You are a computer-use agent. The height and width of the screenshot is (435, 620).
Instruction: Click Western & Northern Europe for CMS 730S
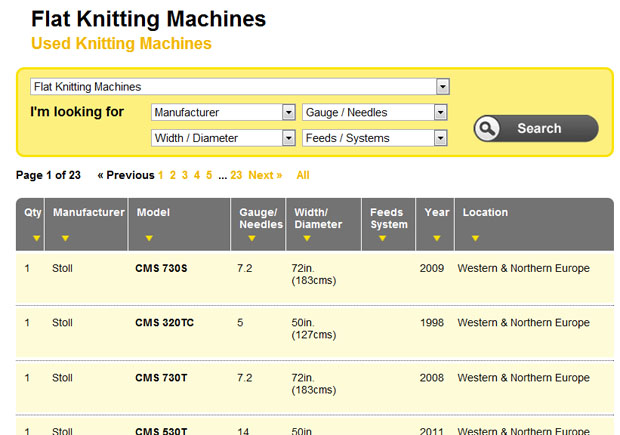(x=524, y=268)
